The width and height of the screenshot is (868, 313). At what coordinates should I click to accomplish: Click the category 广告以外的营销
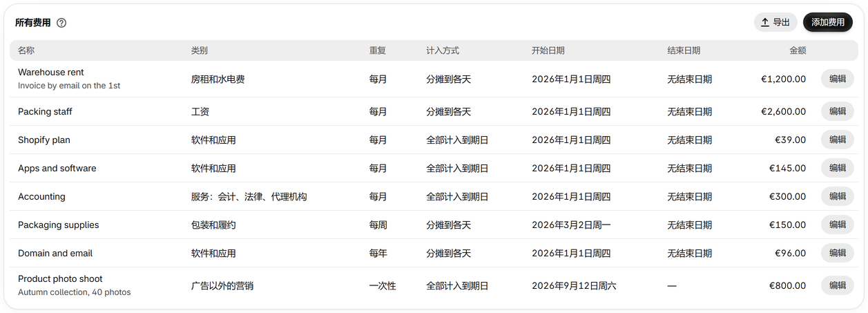[222, 285]
